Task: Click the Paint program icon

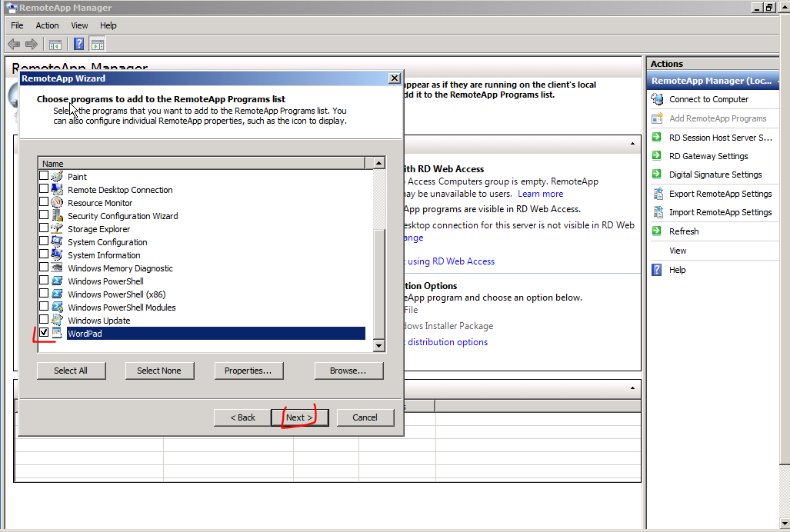Action: [57, 176]
